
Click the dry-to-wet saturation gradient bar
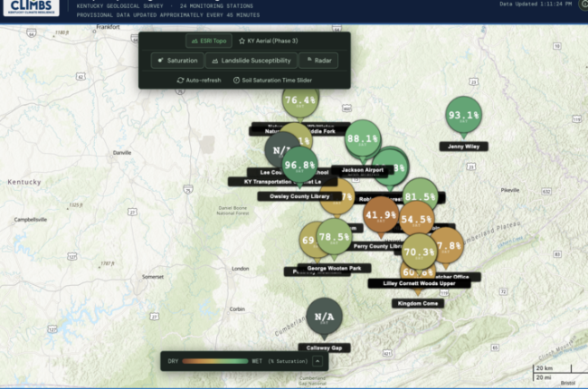[x=215, y=361]
